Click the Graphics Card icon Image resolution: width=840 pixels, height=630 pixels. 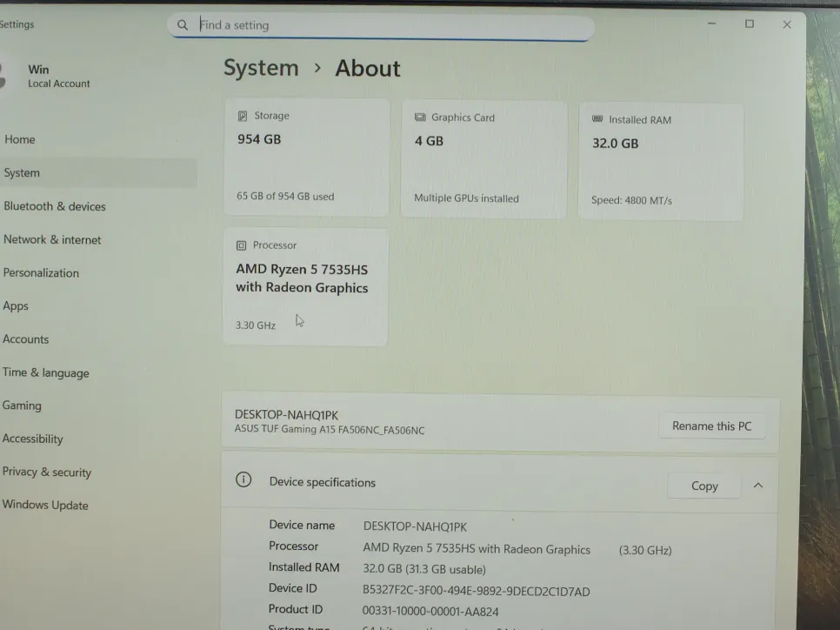[x=420, y=117]
